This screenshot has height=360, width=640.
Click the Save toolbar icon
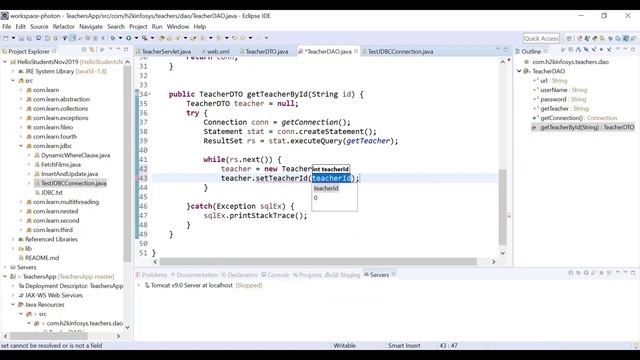(x=21, y=38)
